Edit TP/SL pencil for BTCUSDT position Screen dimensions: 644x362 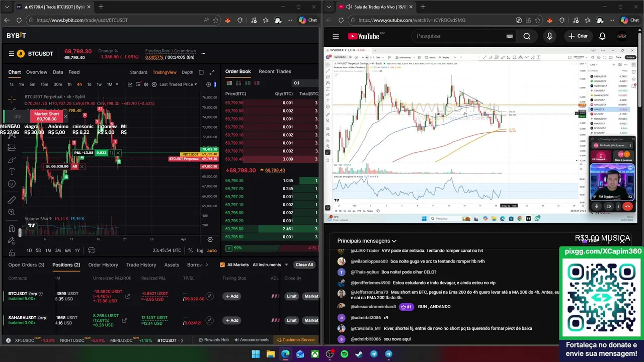coord(210,296)
